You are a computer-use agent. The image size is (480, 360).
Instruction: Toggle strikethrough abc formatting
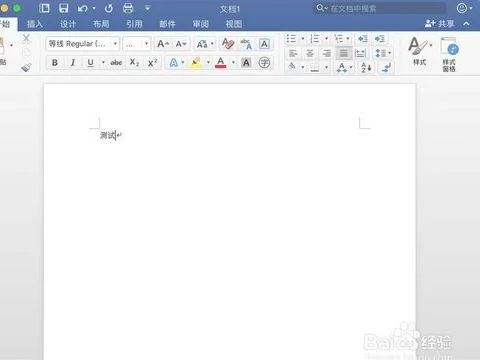pos(116,62)
